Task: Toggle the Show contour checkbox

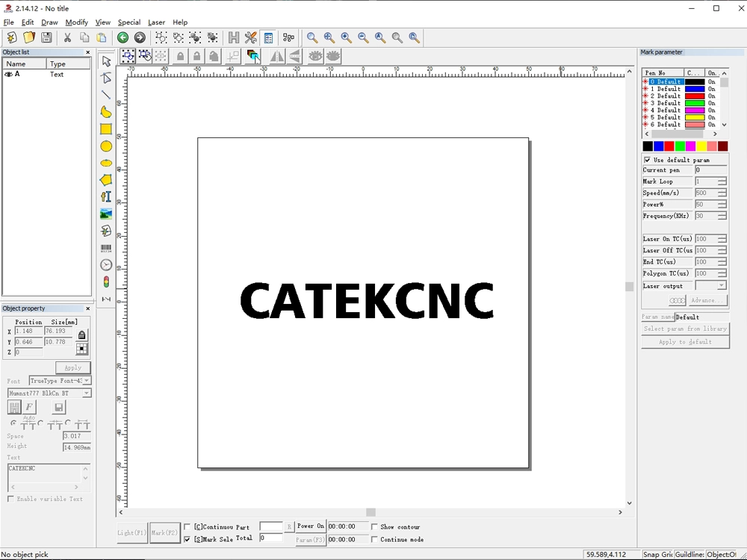Action: 373,527
